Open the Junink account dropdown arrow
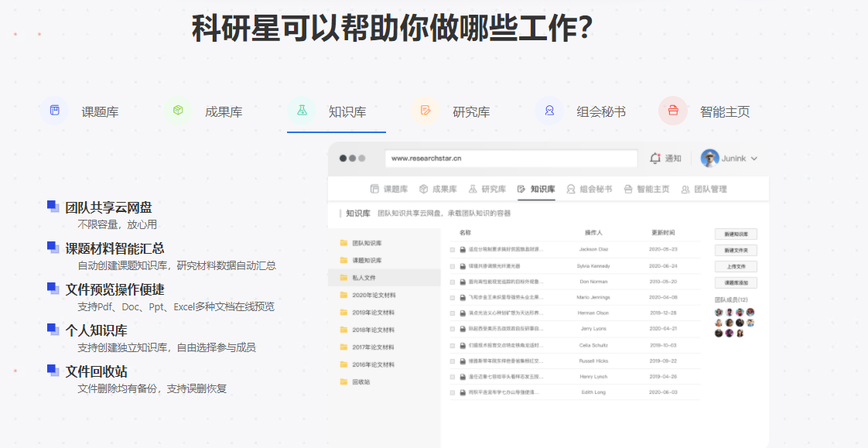The width and height of the screenshot is (868, 448). click(754, 159)
